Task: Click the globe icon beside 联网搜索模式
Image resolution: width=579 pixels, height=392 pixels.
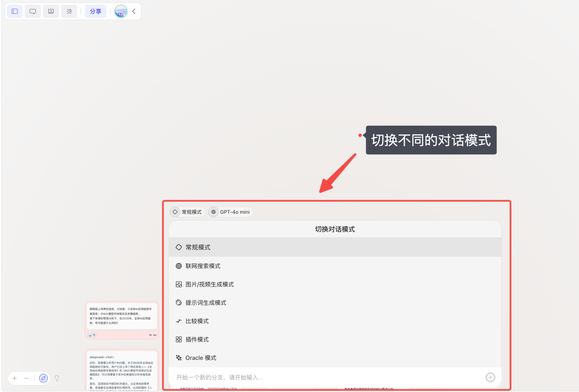Action: click(x=179, y=266)
